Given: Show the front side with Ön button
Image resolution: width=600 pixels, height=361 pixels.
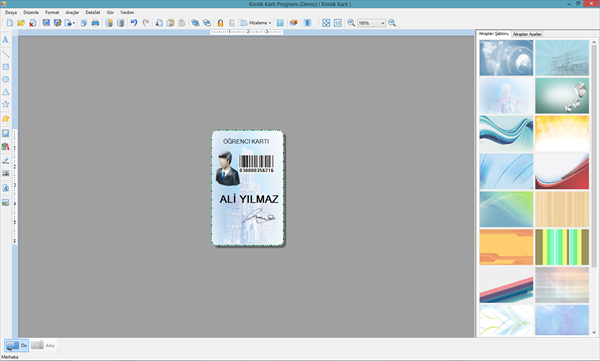Looking at the screenshot, I should click(x=16, y=345).
